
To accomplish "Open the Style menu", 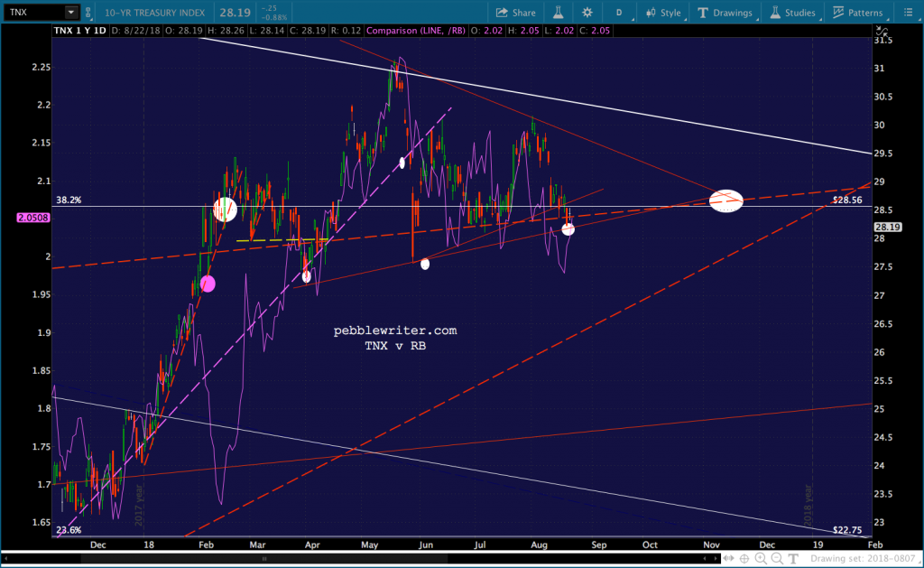I will pos(663,13).
